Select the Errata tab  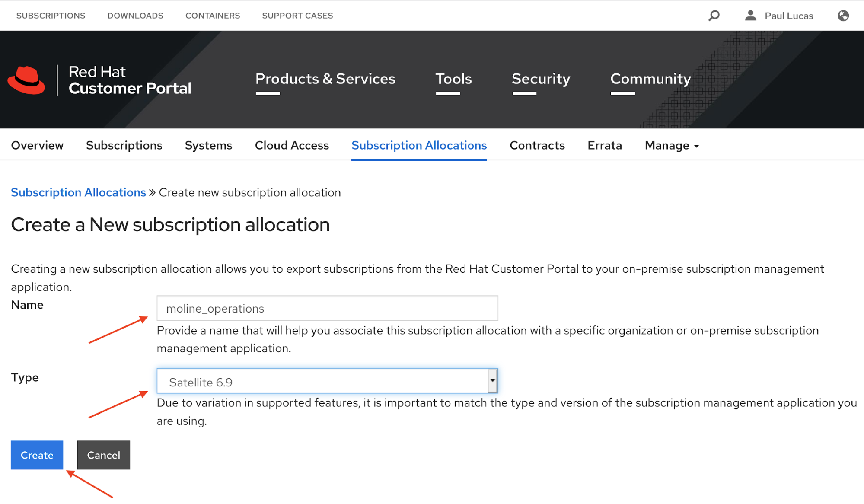click(604, 146)
